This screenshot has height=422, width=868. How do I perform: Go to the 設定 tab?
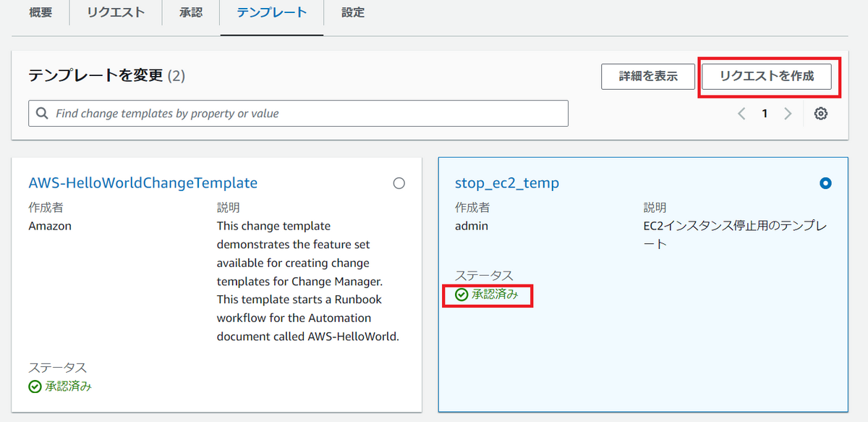click(353, 12)
